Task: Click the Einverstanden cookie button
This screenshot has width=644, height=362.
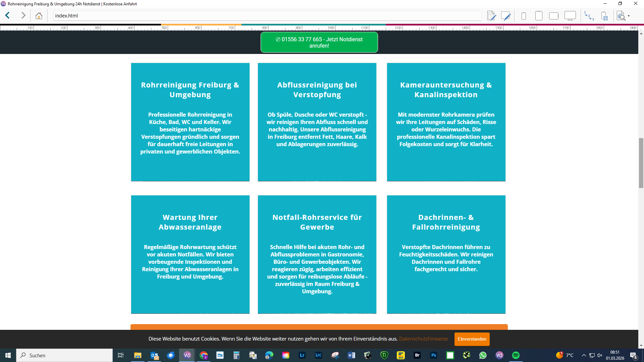Action: coord(472,339)
